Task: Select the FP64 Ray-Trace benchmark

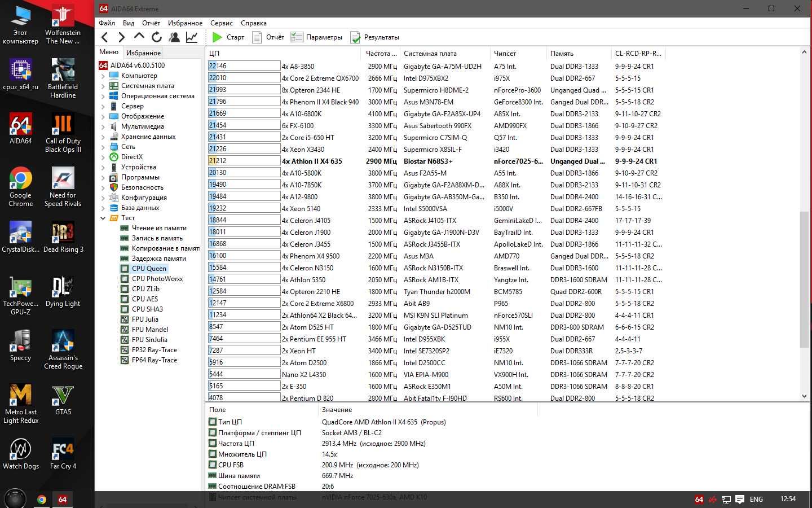Action: coord(155,360)
